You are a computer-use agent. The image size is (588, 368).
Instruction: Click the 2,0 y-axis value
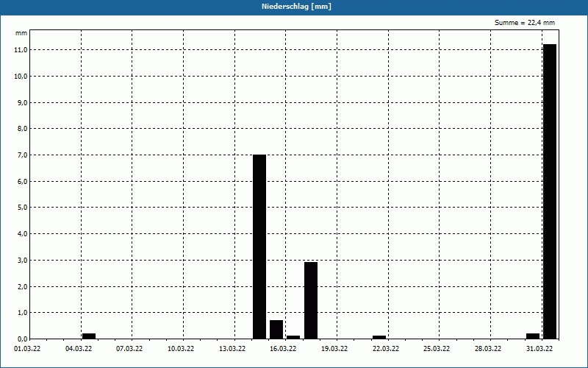click(x=23, y=286)
